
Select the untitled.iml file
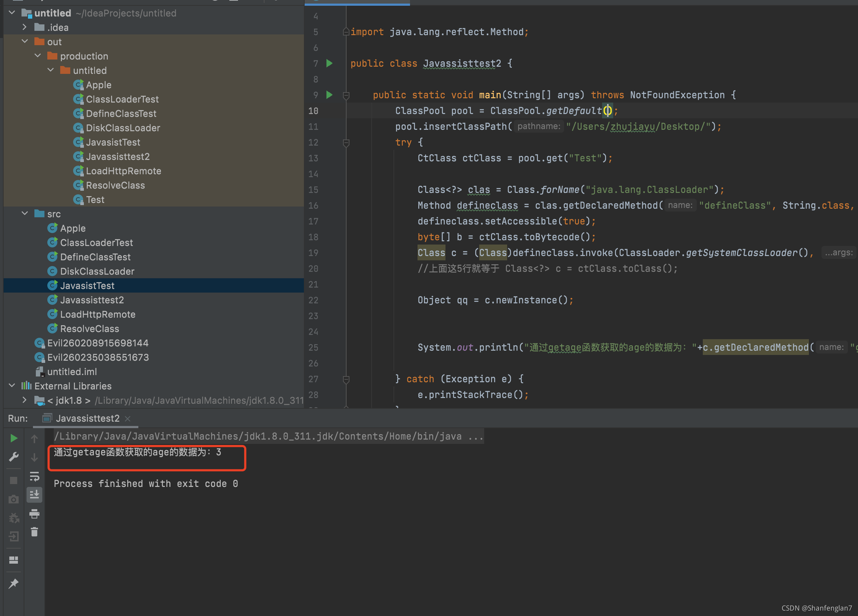click(72, 371)
